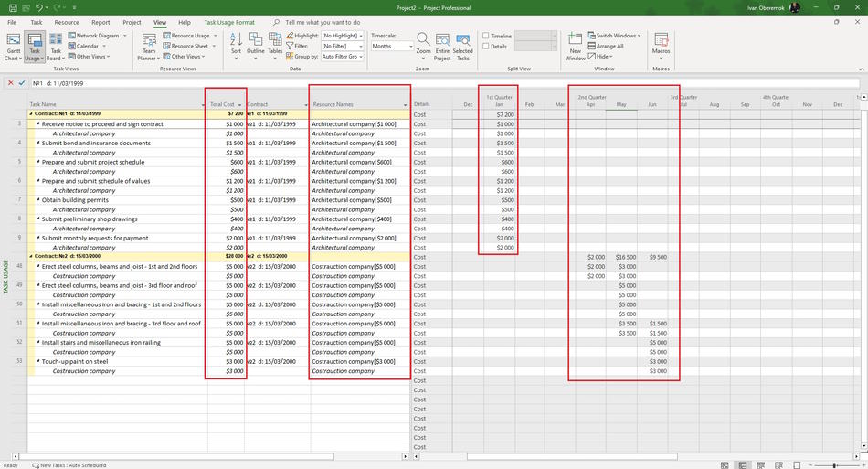The width and height of the screenshot is (868, 469).
Task: Zoom to Entire Project
Action: click(442, 47)
